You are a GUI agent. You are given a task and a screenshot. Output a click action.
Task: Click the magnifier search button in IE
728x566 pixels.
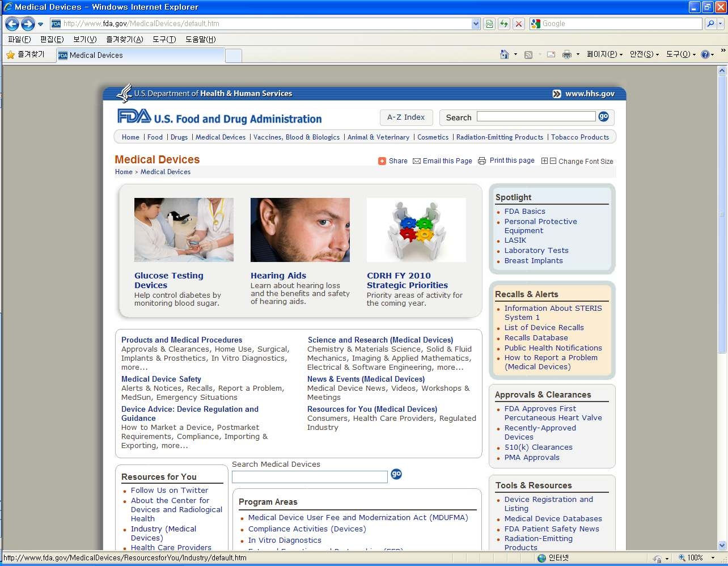point(710,24)
